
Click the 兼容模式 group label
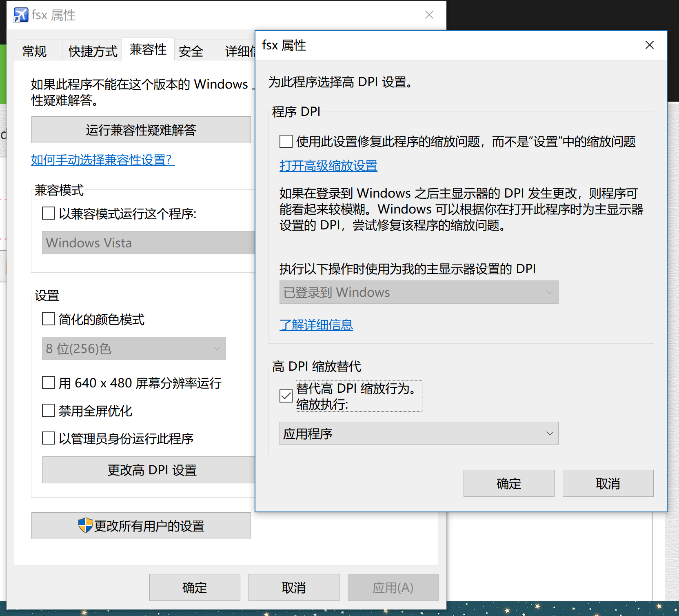[x=59, y=190]
